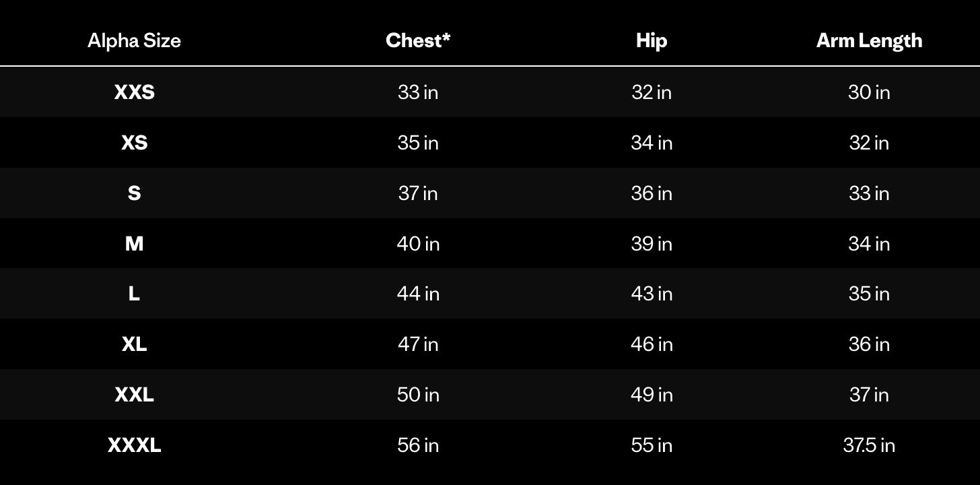The height and width of the screenshot is (485, 980).
Task: Select the XXL size label
Action: (135, 395)
